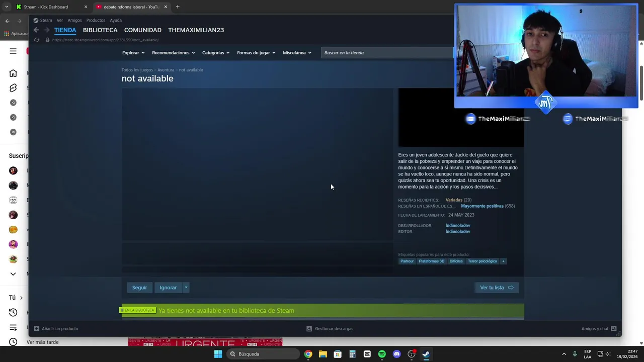
Task: Open Indiesolodev editor link
Action: tap(458, 231)
